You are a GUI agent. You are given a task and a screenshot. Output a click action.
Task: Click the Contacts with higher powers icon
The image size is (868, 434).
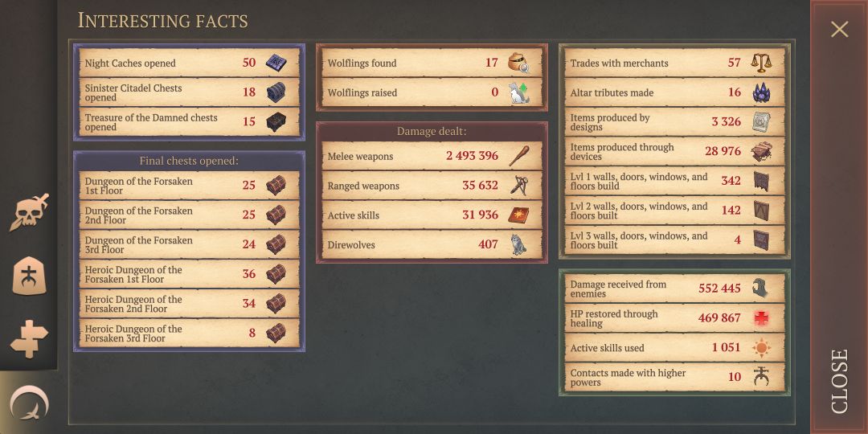(x=762, y=376)
